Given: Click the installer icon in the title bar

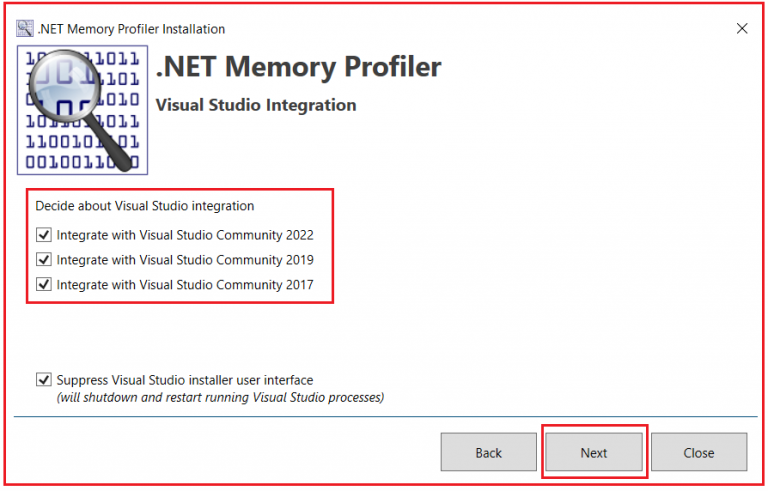Looking at the screenshot, I should pos(24,28).
